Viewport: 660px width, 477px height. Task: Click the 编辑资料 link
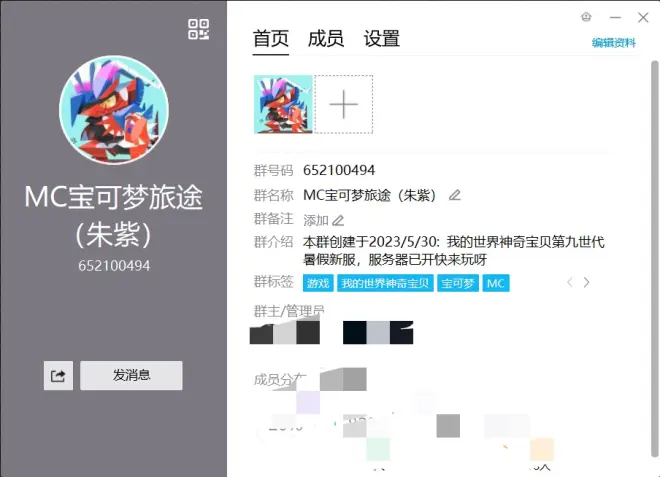coord(613,43)
